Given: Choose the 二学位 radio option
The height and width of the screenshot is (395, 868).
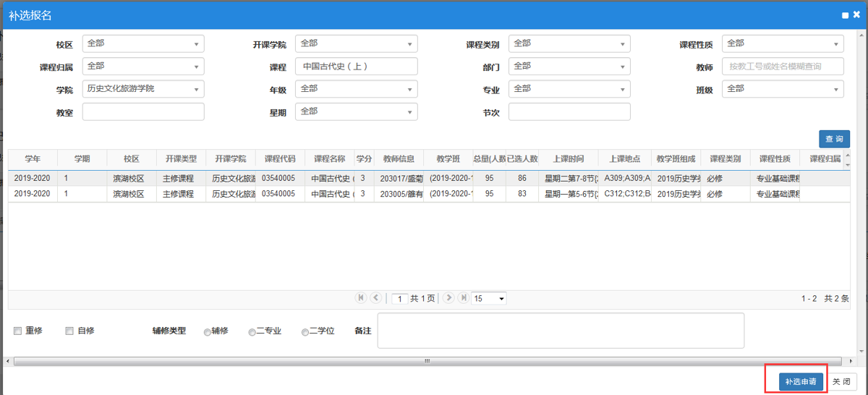Looking at the screenshot, I should click(305, 332).
